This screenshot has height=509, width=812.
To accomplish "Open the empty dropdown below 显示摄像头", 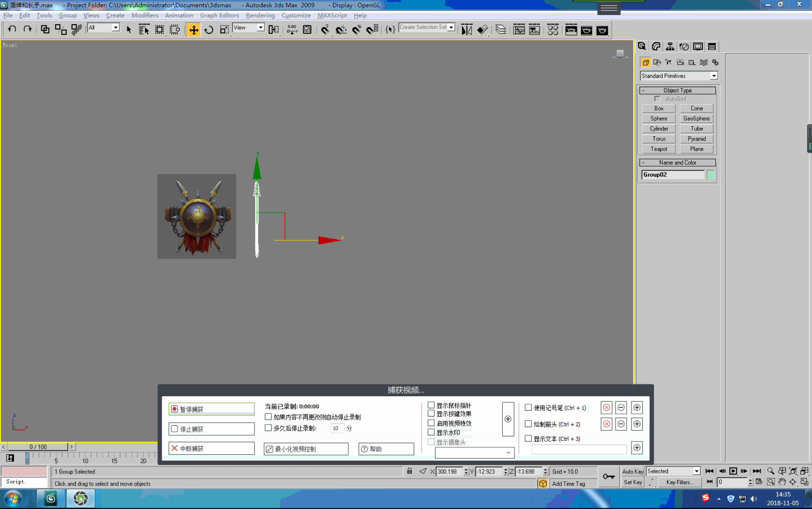I will [x=475, y=453].
